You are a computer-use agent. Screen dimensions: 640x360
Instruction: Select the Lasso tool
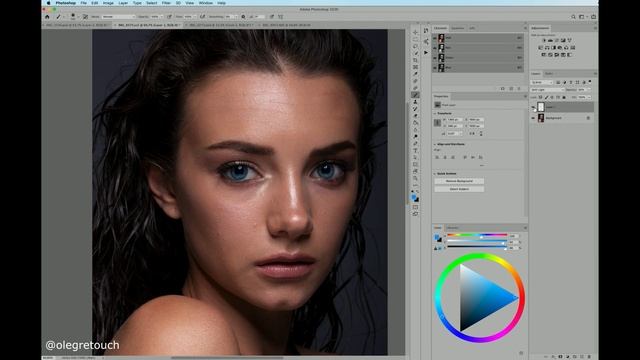click(416, 46)
